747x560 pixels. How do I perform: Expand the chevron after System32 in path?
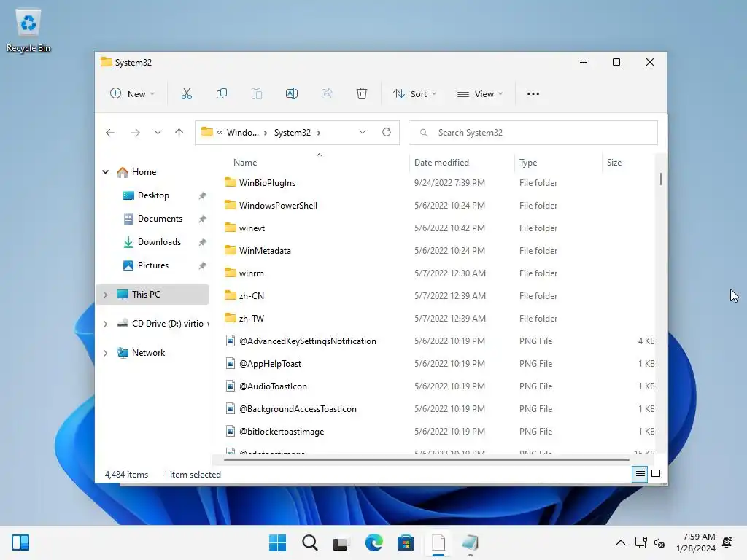[319, 133]
